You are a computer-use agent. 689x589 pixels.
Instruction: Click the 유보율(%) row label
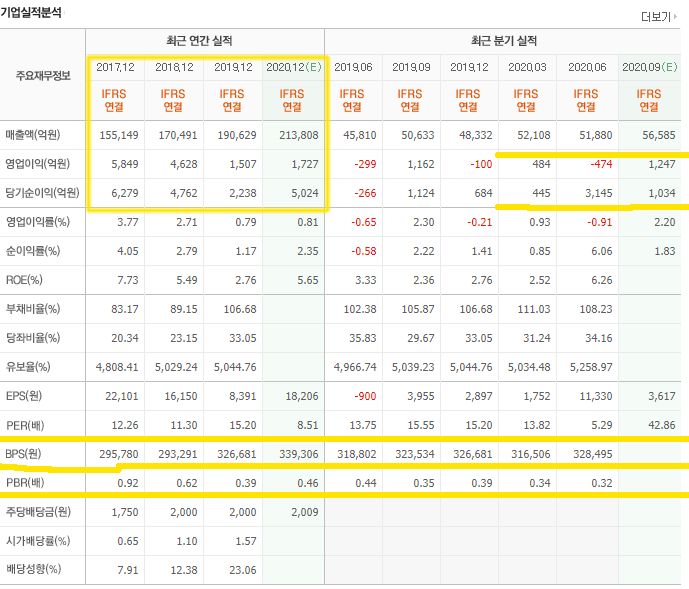28,367
